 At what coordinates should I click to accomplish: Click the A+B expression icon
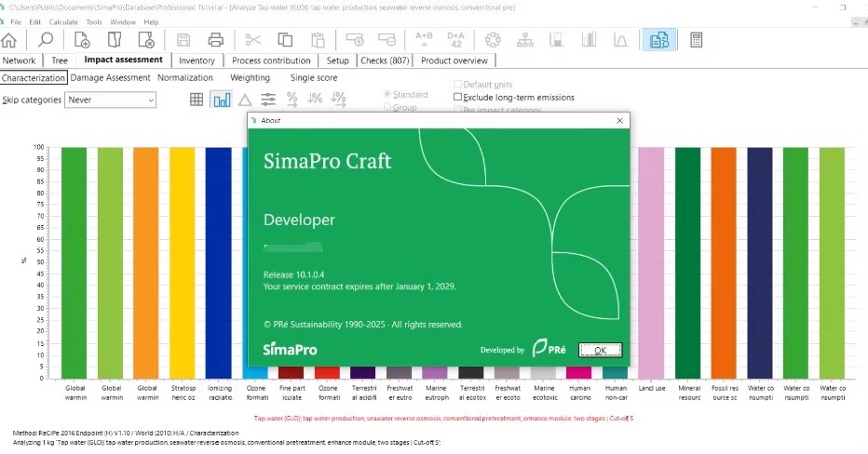pos(424,40)
